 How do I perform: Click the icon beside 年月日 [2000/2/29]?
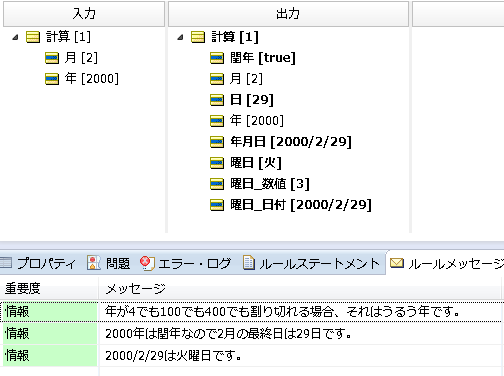[217, 142]
